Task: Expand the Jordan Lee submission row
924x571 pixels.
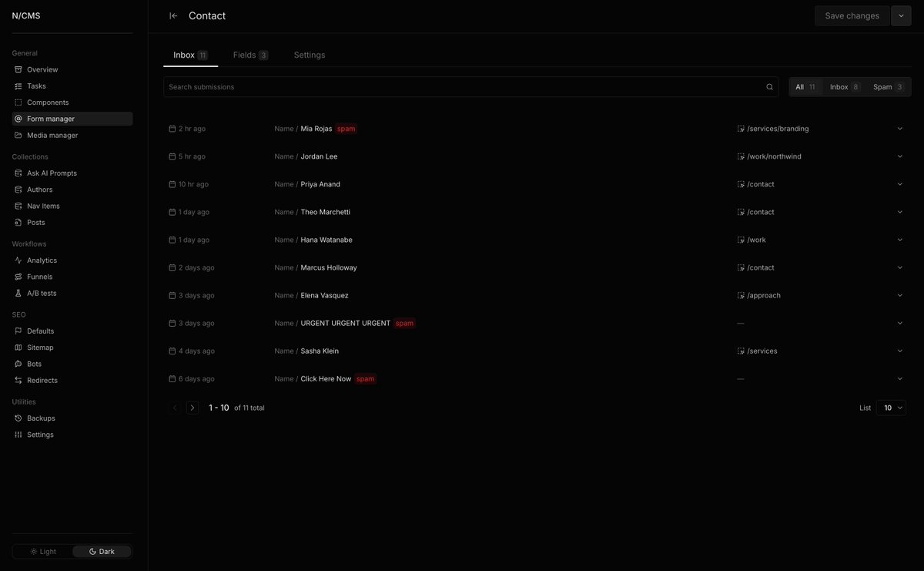Action: 899,156
